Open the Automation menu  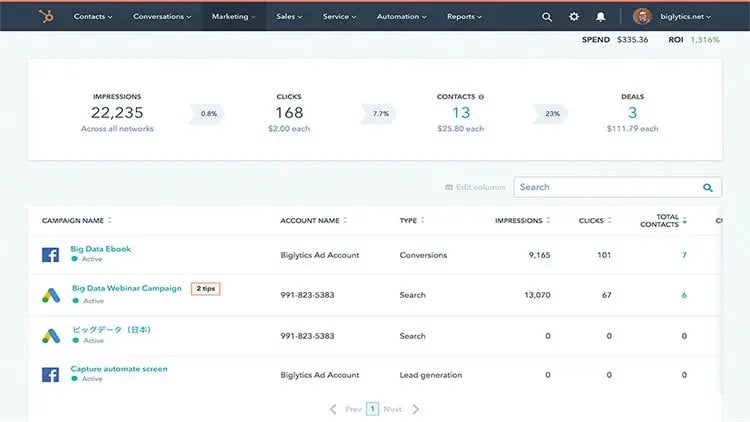(401, 17)
